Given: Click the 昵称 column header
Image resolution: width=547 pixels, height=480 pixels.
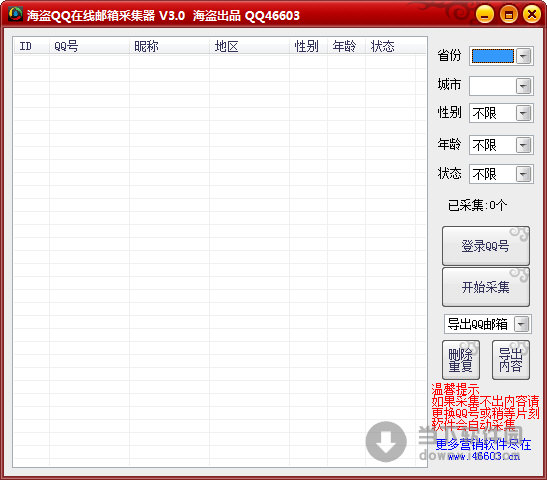Looking at the screenshot, I should coord(169,46).
